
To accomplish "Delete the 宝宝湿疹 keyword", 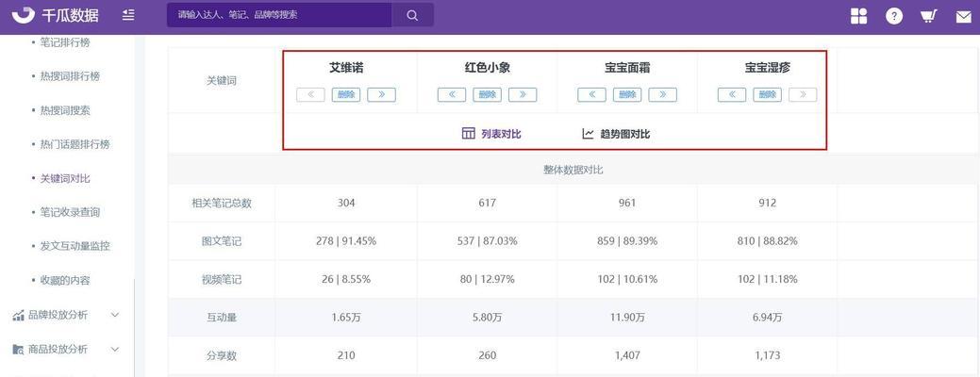I will (x=768, y=94).
